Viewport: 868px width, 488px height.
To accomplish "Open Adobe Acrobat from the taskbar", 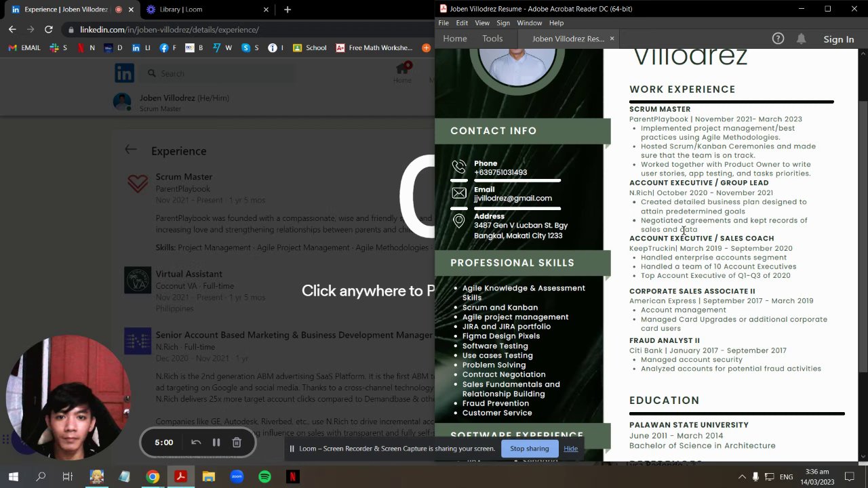I will click(180, 476).
